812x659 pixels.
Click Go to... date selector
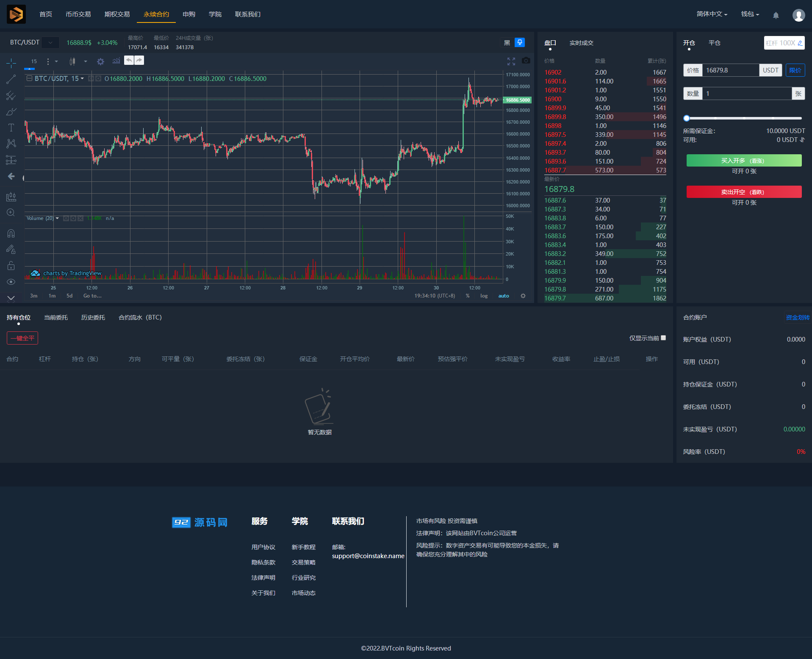[x=92, y=296]
